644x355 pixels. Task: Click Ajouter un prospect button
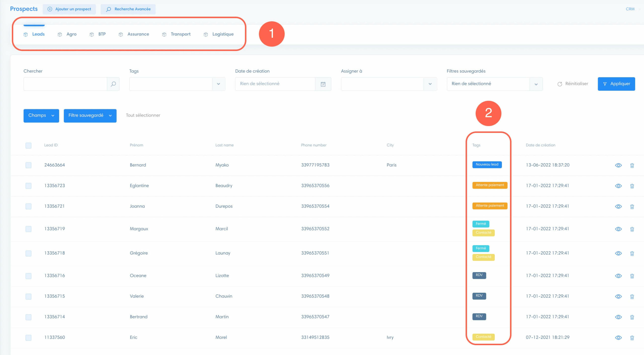tap(69, 9)
